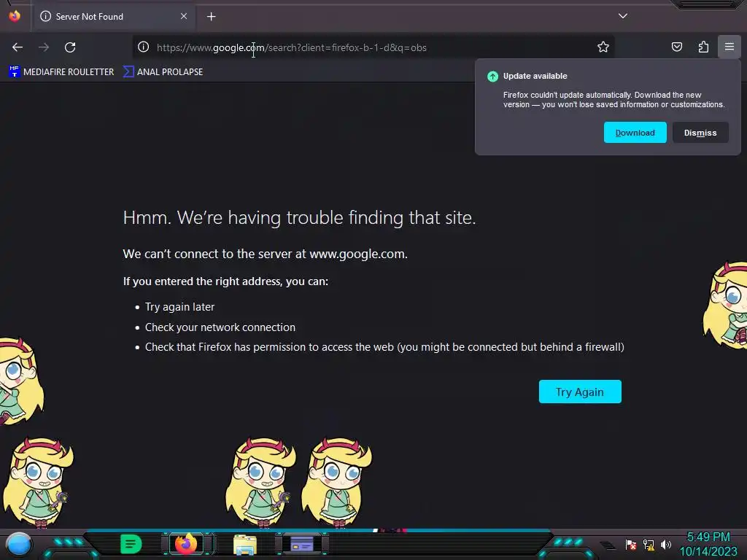
Task: Click the 'Check your network connection' text
Action: pyautogui.click(x=220, y=327)
